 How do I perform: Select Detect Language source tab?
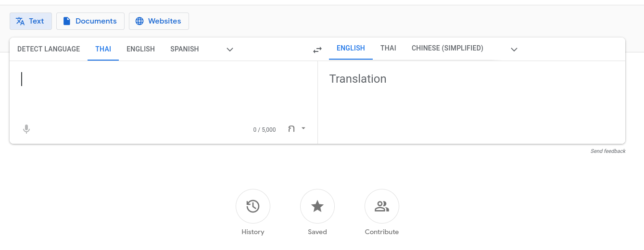(49, 49)
